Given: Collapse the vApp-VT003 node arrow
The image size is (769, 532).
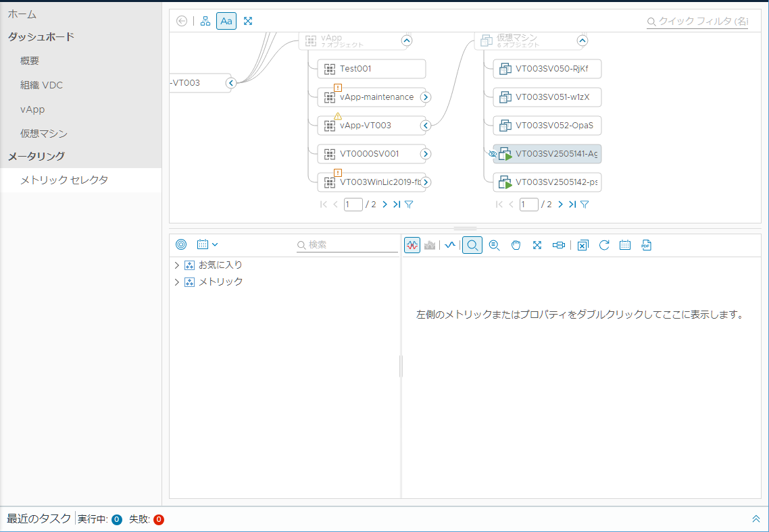Looking at the screenshot, I should tap(426, 126).
